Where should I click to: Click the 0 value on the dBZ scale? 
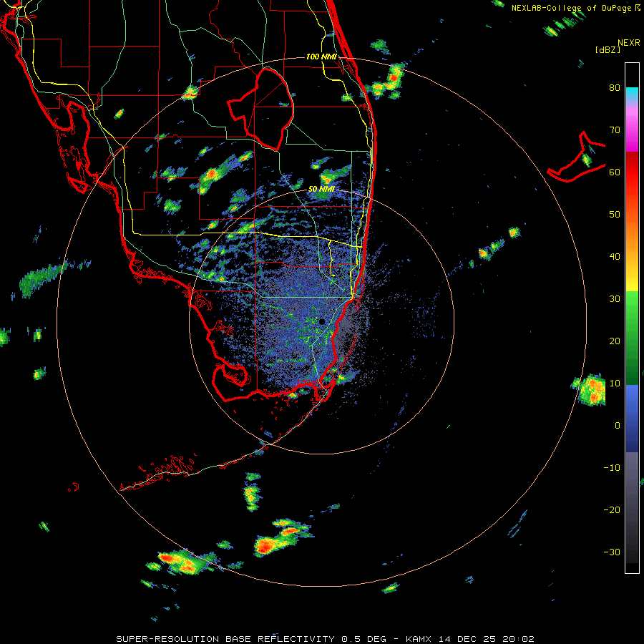point(618,426)
